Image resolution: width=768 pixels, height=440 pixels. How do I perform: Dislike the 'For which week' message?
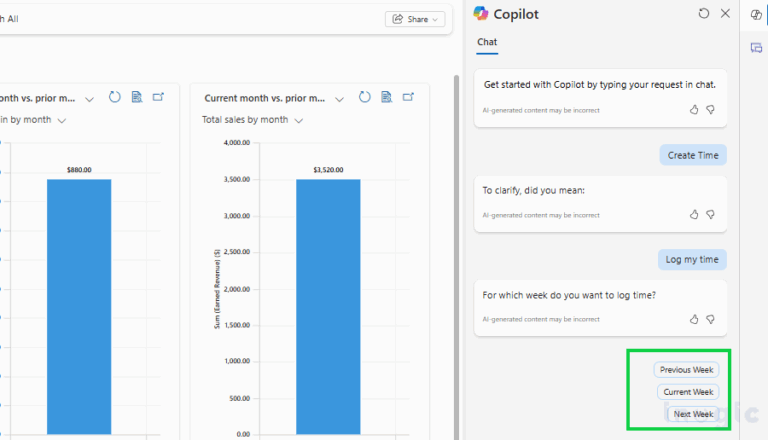pos(710,319)
